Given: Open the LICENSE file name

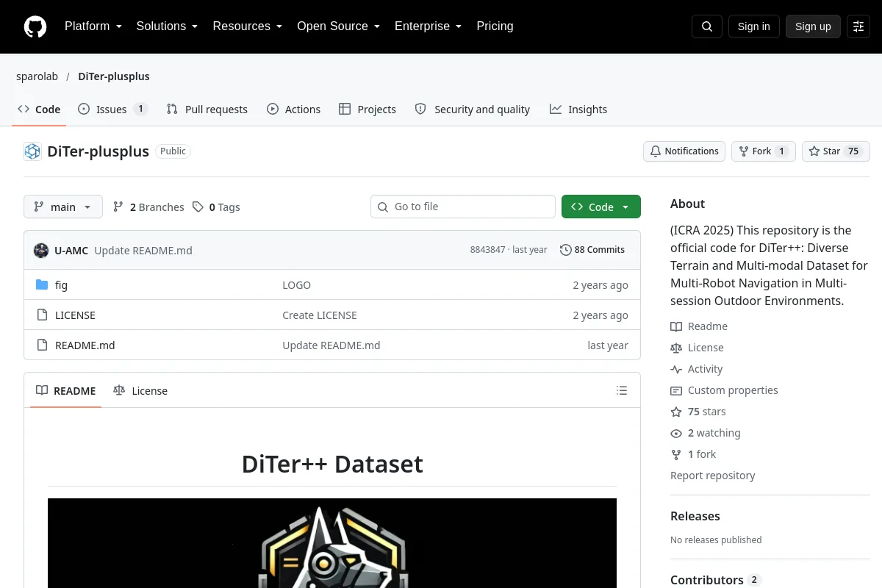Looking at the screenshot, I should click(75, 315).
